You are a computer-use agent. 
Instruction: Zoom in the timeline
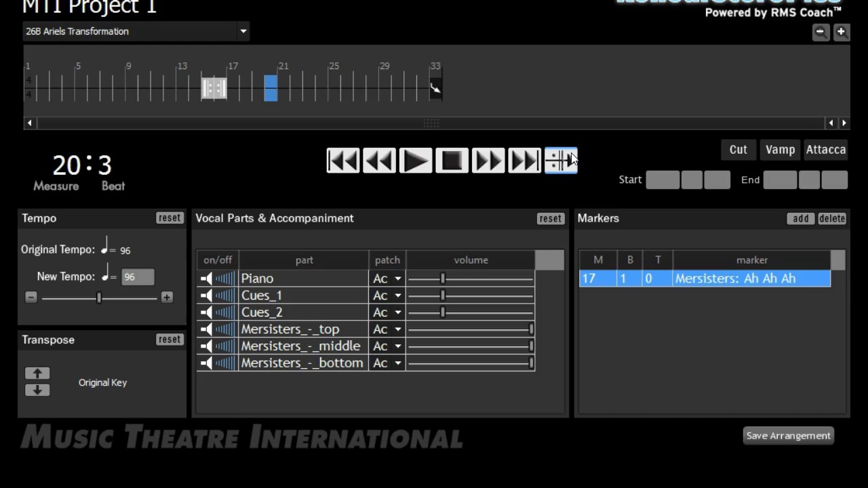(x=842, y=32)
